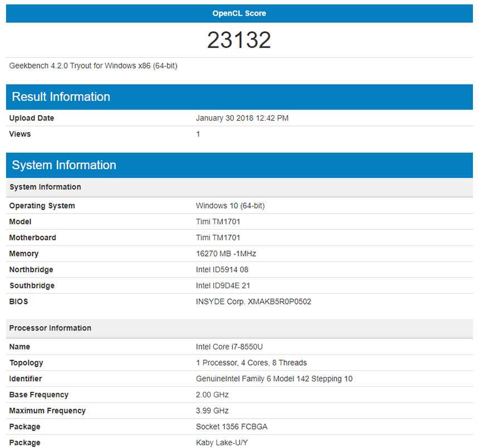The image size is (479, 448).
Task: Click the Geekbench 4.2.0 Tryout version text
Action: [x=93, y=66]
